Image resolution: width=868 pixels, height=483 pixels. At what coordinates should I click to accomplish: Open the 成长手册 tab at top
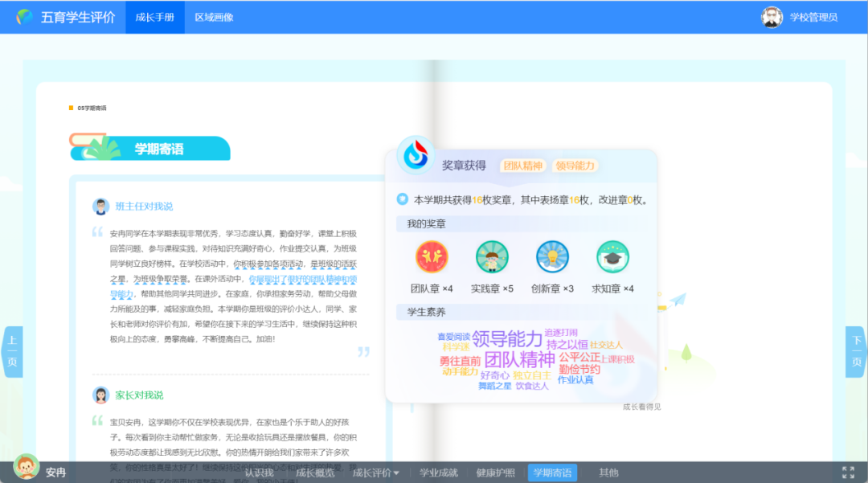pyautogui.click(x=154, y=16)
